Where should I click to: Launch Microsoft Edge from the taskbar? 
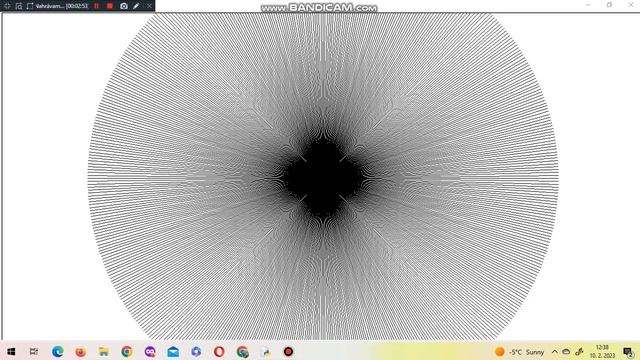coord(58,351)
